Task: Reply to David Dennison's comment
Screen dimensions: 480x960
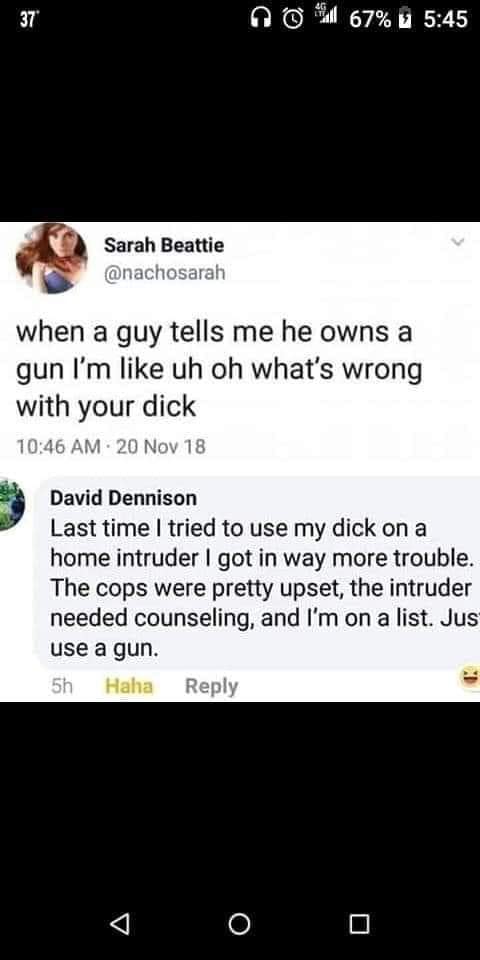Action: coord(211,686)
